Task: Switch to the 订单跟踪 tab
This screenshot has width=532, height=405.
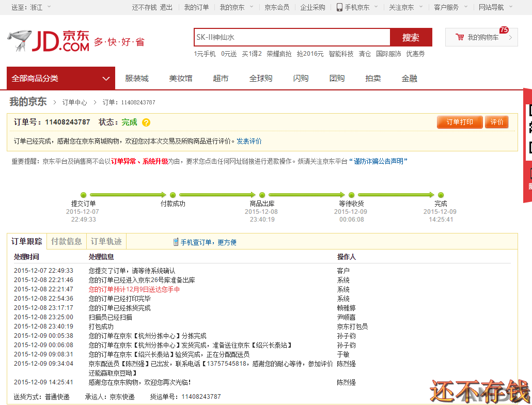Action: point(26,242)
